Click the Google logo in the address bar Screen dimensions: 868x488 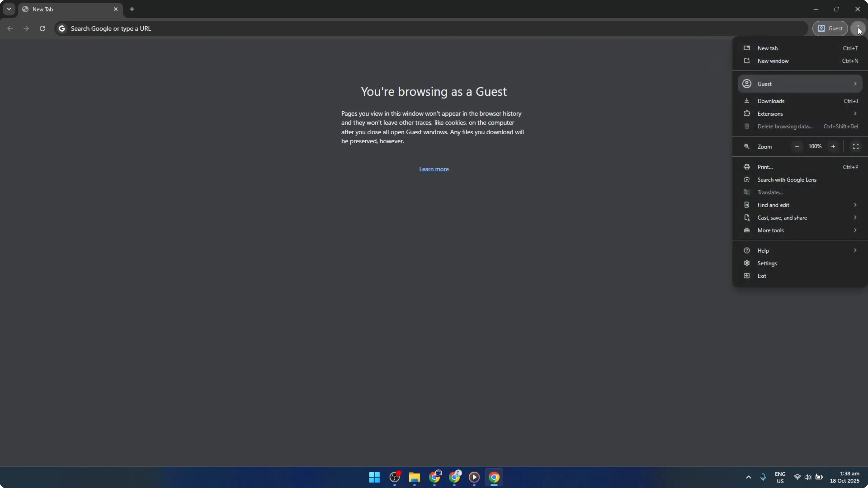coord(62,29)
